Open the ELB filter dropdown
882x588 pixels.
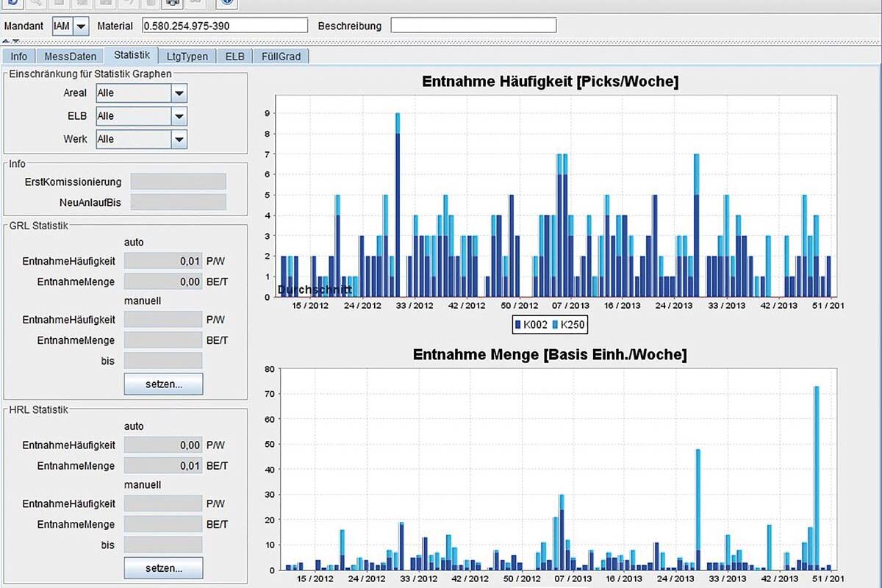[179, 116]
